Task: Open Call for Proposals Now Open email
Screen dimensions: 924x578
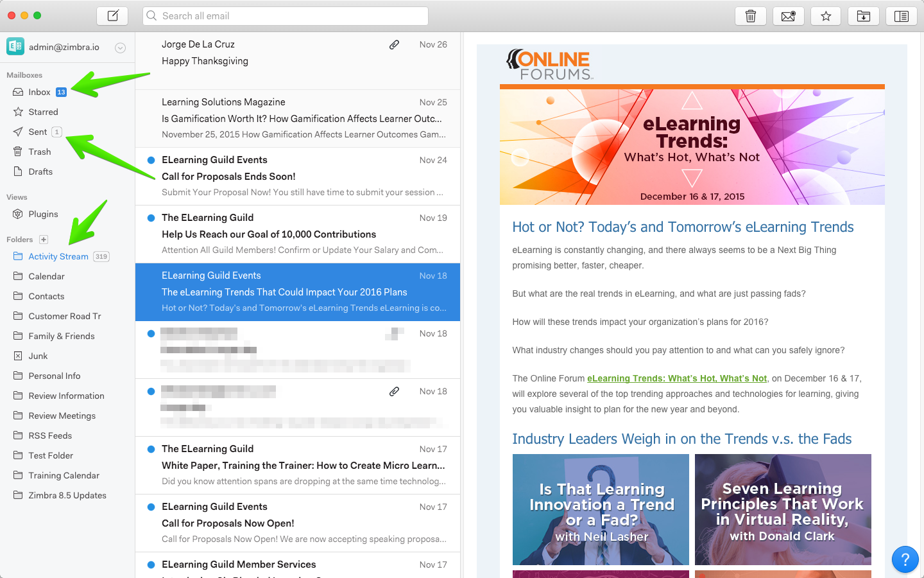Action: click(x=298, y=523)
